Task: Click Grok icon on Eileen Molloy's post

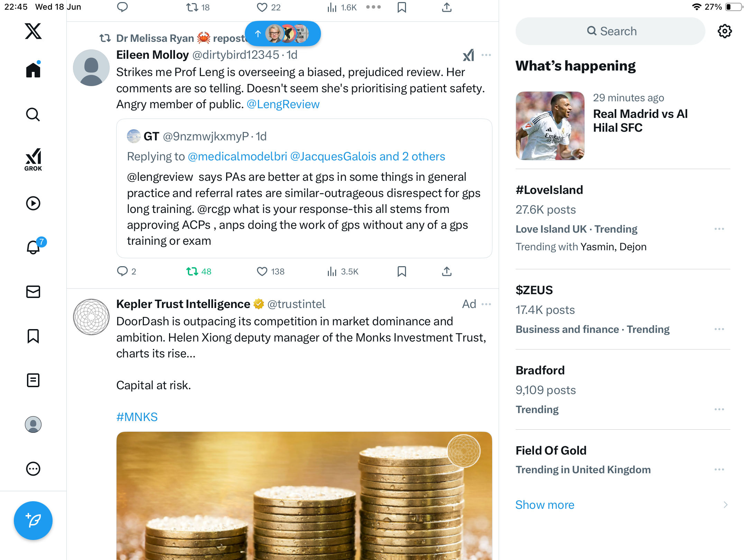Action: pyautogui.click(x=469, y=55)
